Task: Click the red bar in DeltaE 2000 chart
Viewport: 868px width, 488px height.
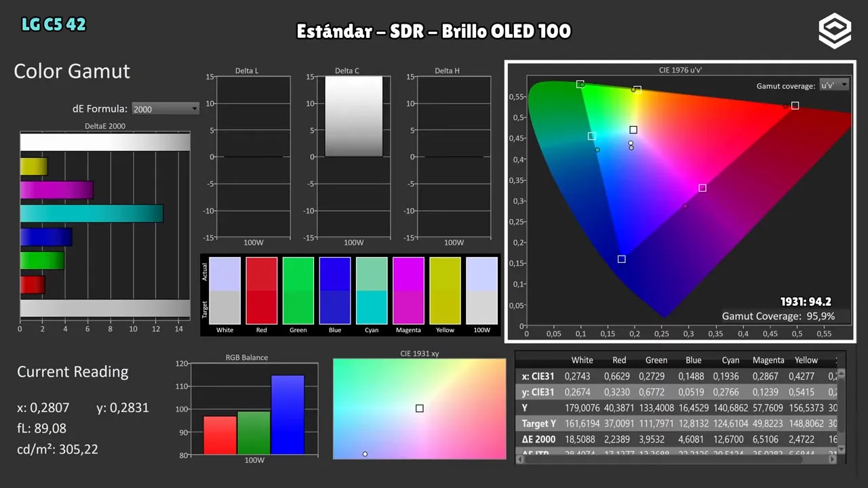Action: click(33, 285)
